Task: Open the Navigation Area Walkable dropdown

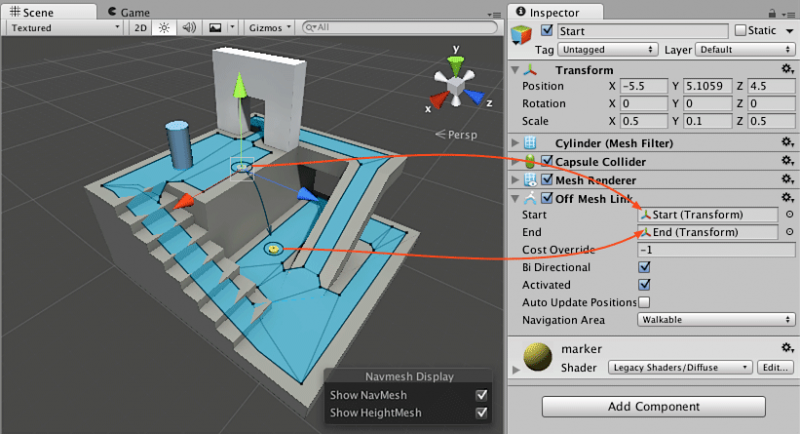Action: 716,320
